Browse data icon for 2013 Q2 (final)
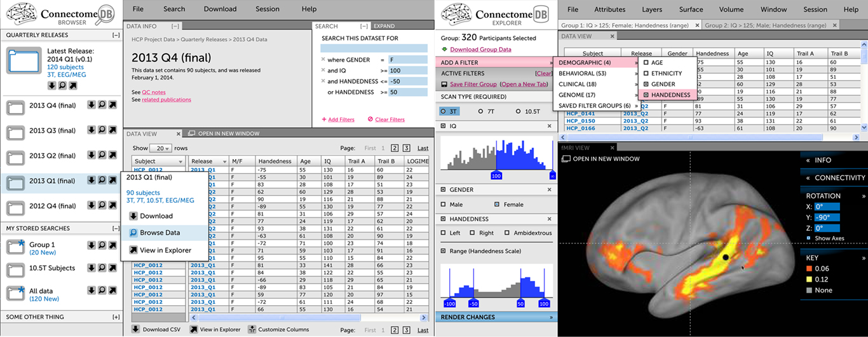Image resolution: width=868 pixels, height=337 pixels. click(x=102, y=155)
